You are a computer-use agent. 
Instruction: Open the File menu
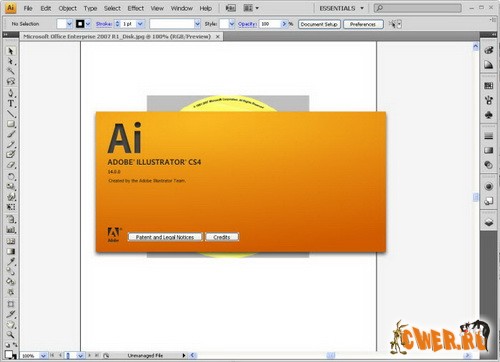[28, 8]
